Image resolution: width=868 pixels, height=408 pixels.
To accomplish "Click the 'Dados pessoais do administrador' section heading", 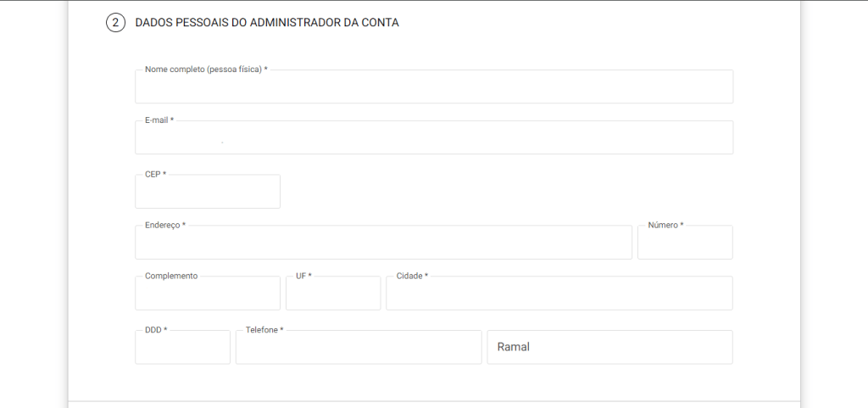I will coord(267,23).
